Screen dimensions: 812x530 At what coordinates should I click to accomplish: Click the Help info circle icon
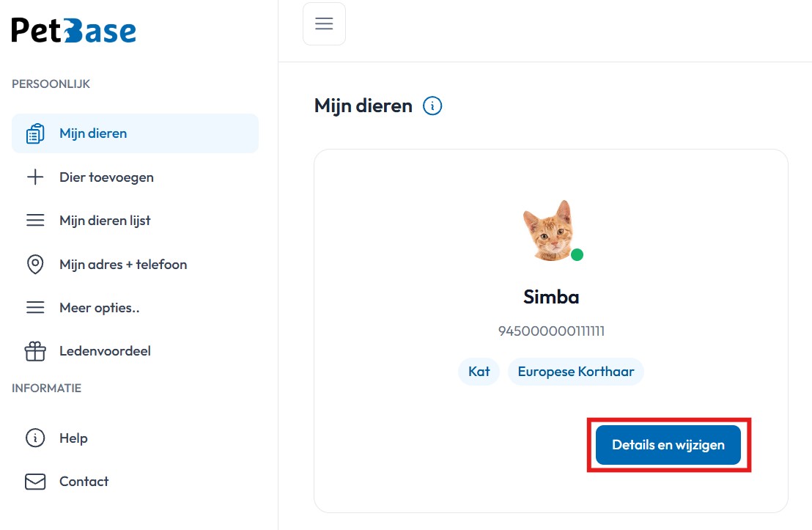[35, 438]
